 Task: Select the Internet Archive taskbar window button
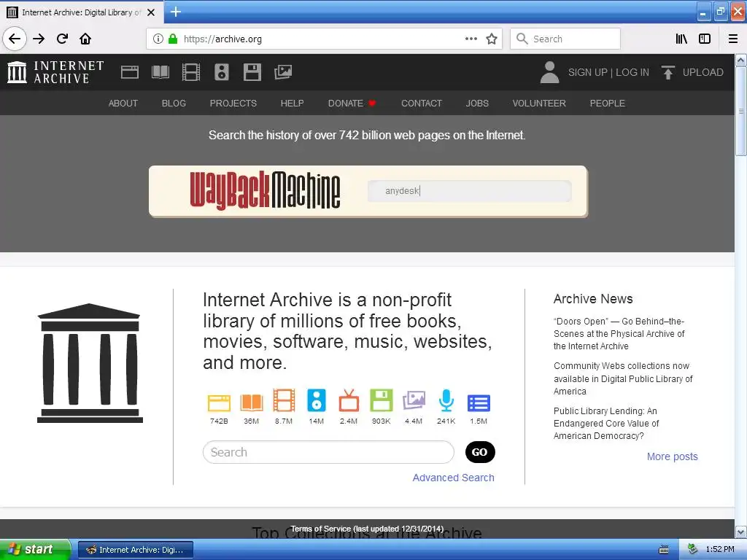coord(136,550)
